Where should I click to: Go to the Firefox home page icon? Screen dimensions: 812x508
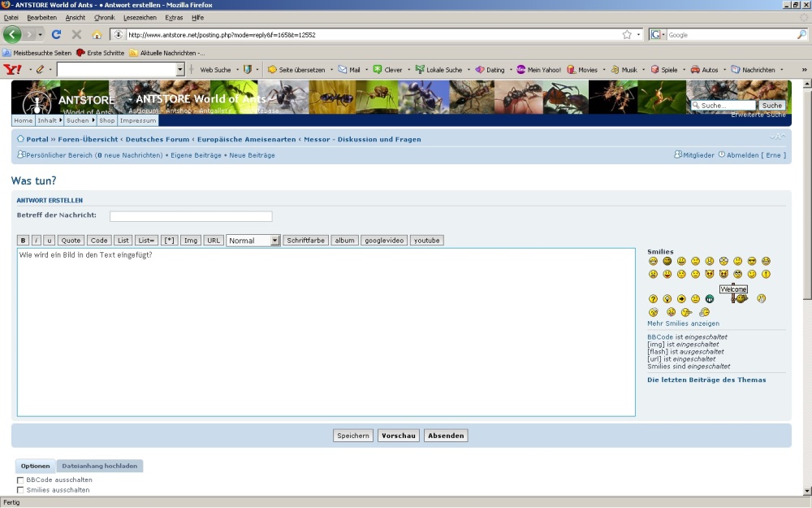click(97, 35)
